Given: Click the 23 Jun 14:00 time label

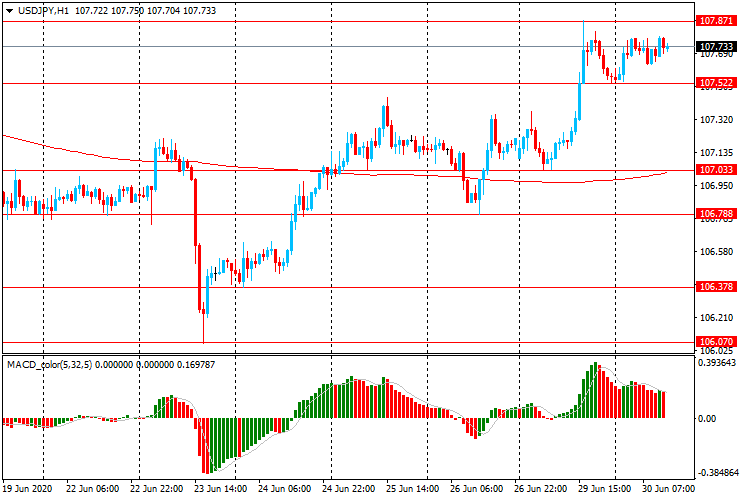Looking at the screenshot, I should pos(220,488).
